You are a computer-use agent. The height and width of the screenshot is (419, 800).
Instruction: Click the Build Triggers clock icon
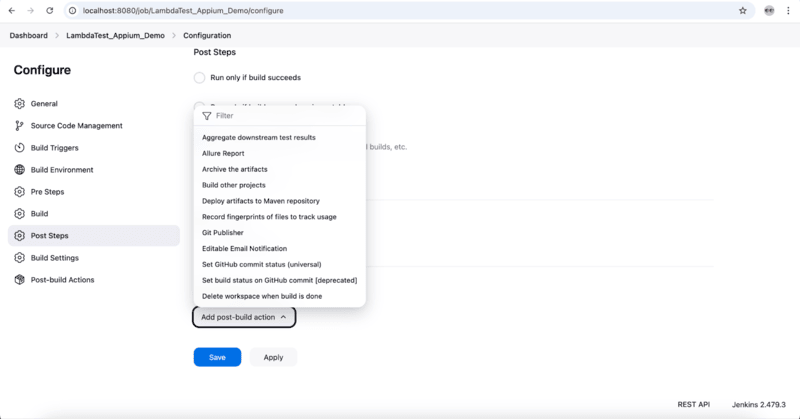[19, 147]
